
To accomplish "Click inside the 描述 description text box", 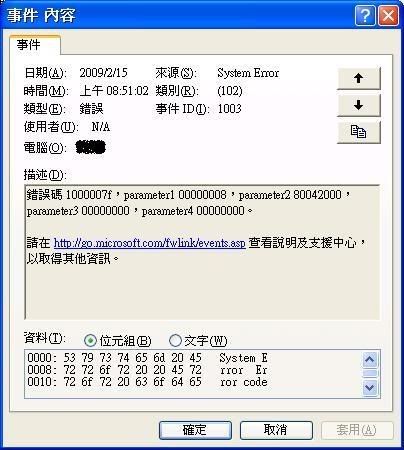I will [202, 252].
